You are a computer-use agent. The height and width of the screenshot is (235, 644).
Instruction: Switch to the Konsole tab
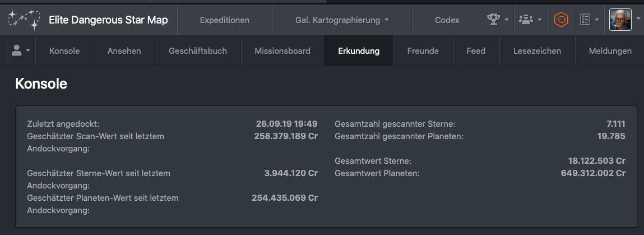click(64, 50)
